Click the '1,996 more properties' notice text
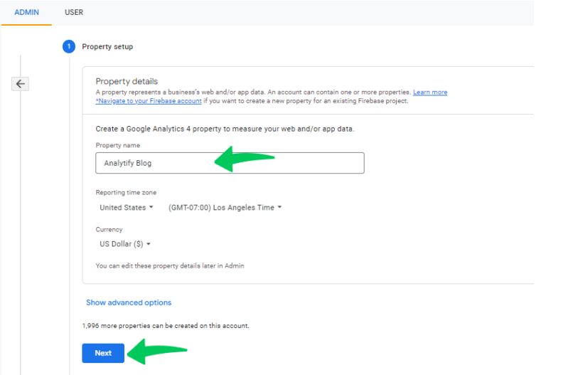Viewport: 588px width, 375px height. (x=166, y=326)
